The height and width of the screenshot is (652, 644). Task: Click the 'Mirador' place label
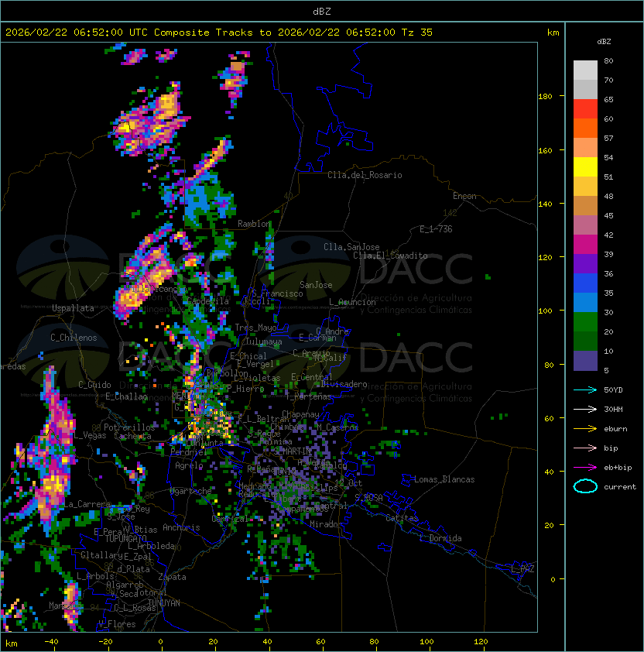coord(326,524)
